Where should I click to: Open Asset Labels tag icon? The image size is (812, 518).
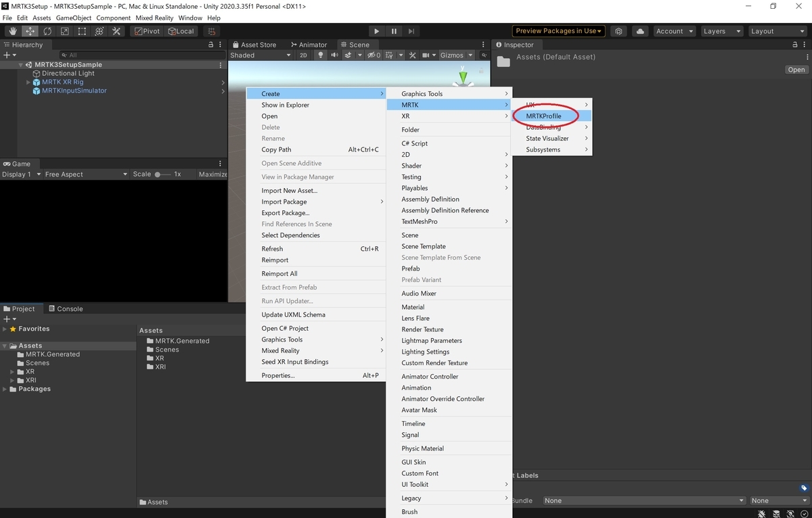click(x=804, y=488)
